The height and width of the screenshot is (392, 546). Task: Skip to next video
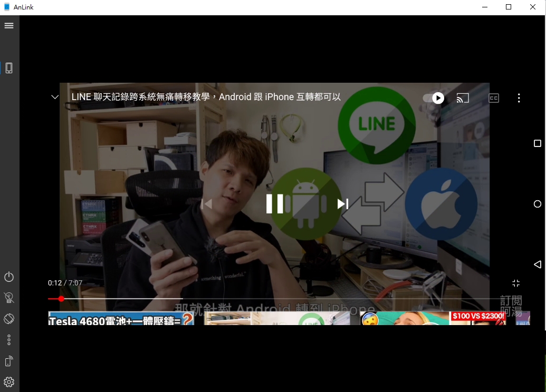click(x=343, y=204)
